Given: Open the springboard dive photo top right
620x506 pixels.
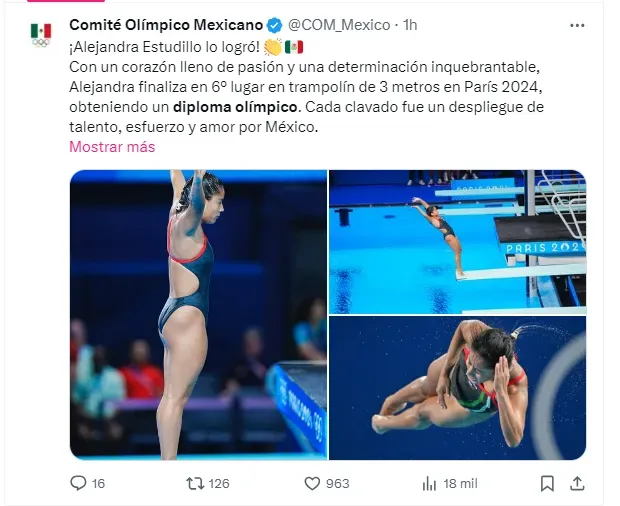Looking at the screenshot, I should click(x=457, y=242).
